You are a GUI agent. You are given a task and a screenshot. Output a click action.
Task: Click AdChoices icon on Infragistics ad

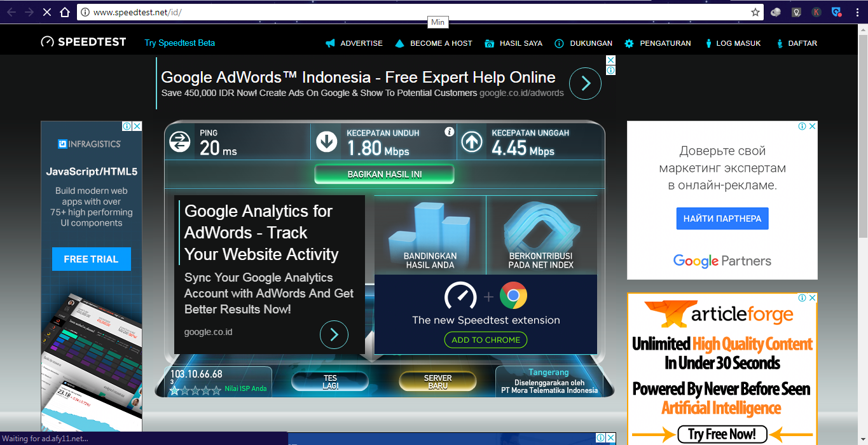[127, 127]
